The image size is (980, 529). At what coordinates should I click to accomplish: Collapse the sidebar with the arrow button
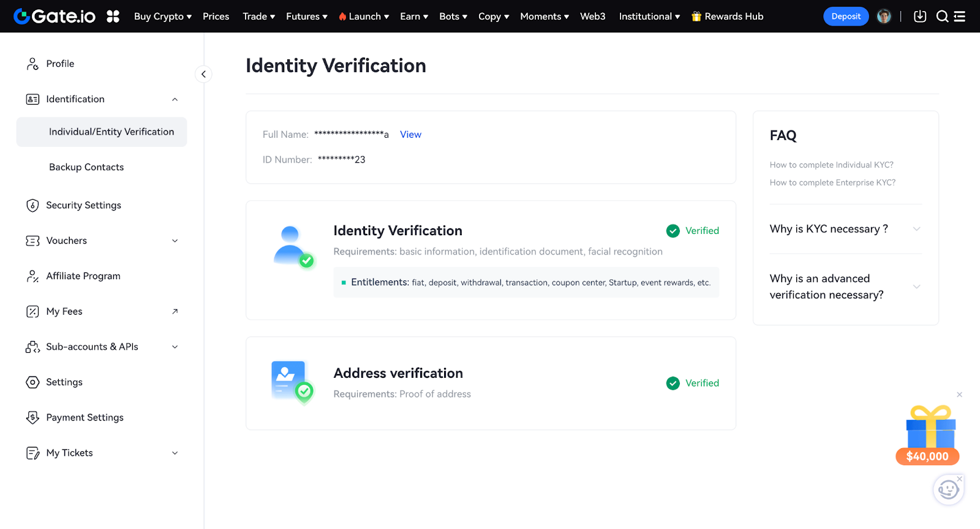coord(203,74)
